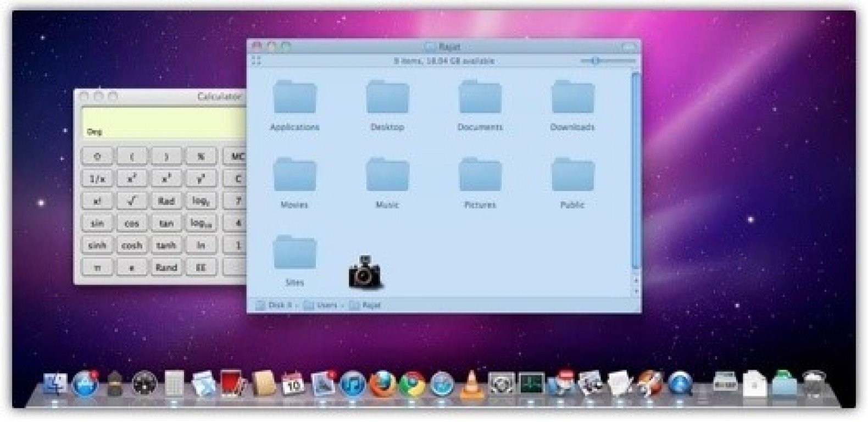
Task: Toggle Rad mode in Calculator
Action: click(166, 201)
